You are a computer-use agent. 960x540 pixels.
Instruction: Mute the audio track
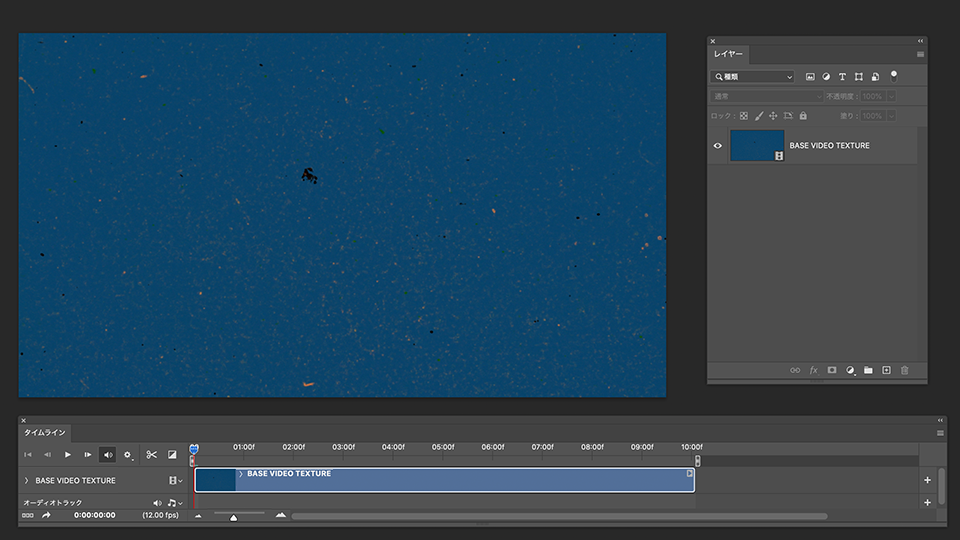pyautogui.click(x=157, y=503)
